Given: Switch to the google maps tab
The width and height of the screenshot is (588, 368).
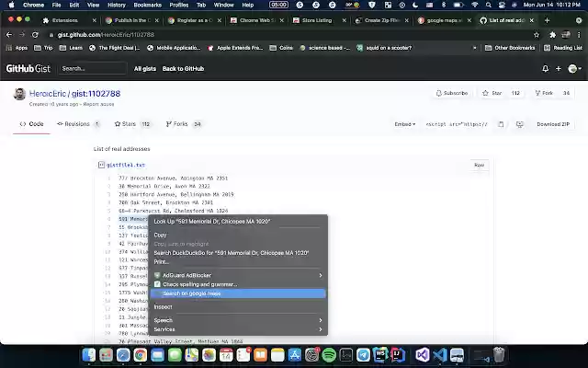Looking at the screenshot, I should 445,20.
